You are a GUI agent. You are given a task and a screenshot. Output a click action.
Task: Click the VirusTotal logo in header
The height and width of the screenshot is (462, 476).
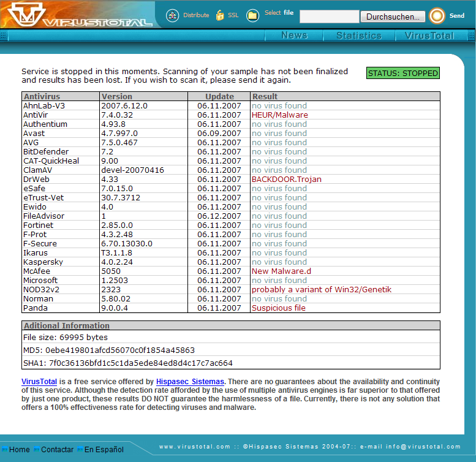coord(80,14)
